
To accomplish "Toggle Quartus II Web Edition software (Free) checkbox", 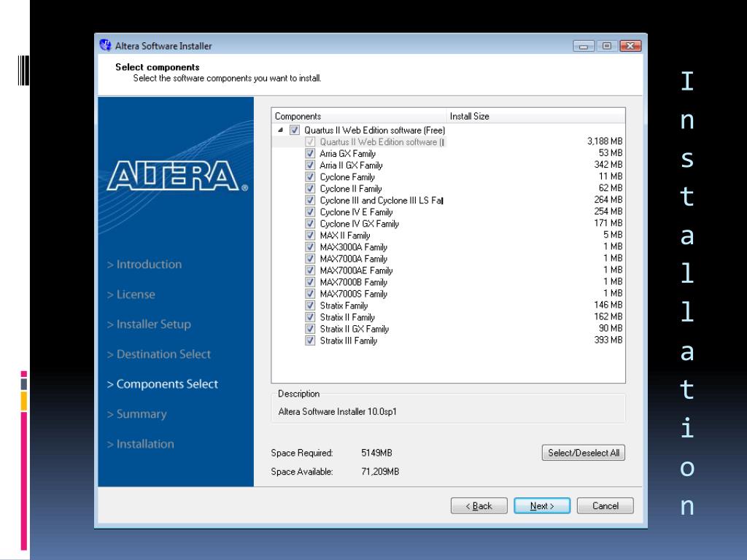I will pyautogui.click(x=295, y=130).
